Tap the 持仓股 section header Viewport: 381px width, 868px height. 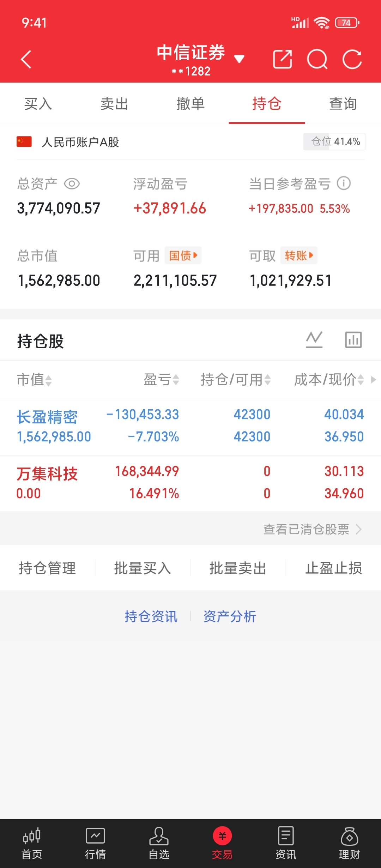pos(41,341)
